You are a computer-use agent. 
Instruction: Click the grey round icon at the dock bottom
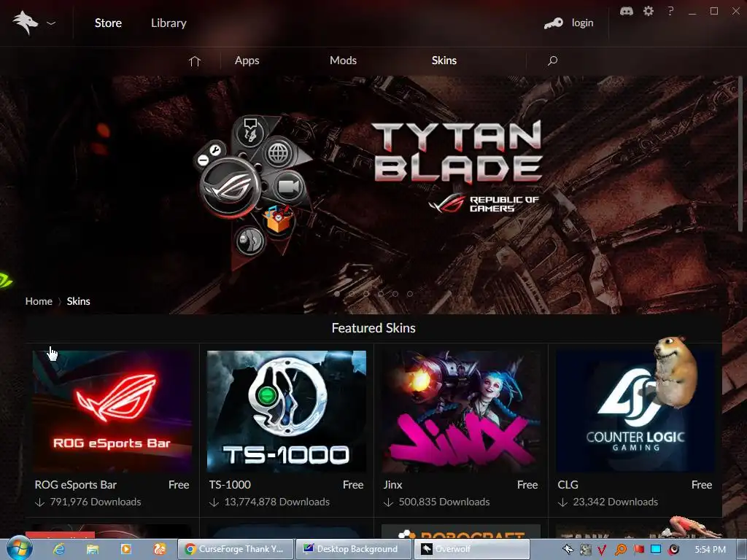click(x=249, y=239)
